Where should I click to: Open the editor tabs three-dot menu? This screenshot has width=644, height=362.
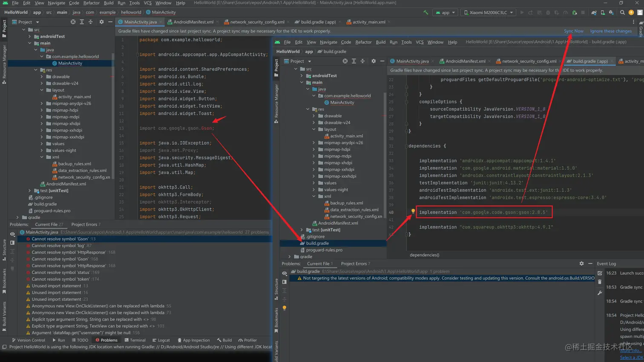(633, 22)
